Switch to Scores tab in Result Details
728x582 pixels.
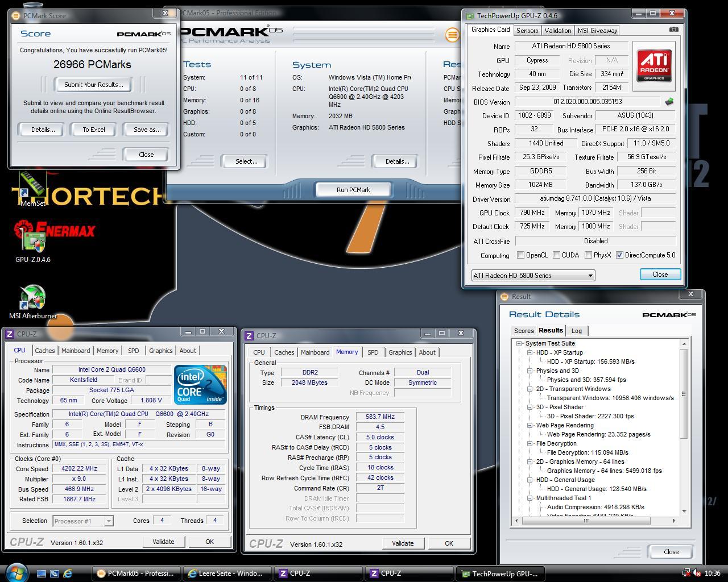click(x=524, y=331)
